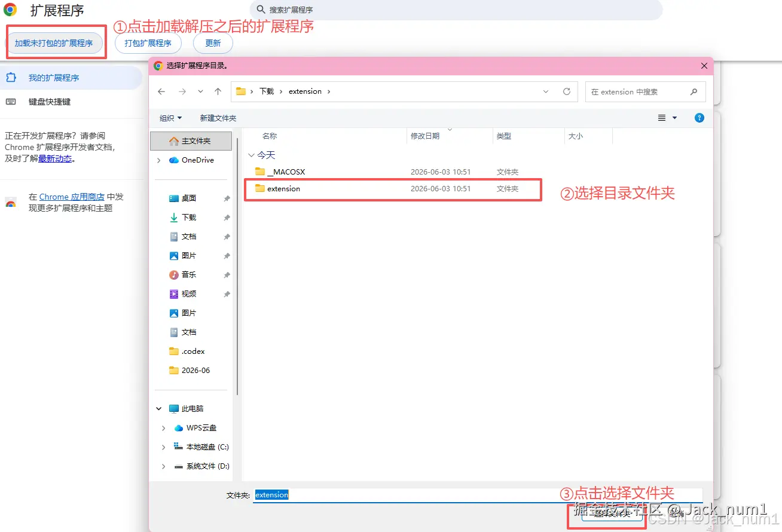Click the Chrome logo beside 扩展程序 title
The width and height of the screenshot is (782, 532).
(x=10, y=10)
